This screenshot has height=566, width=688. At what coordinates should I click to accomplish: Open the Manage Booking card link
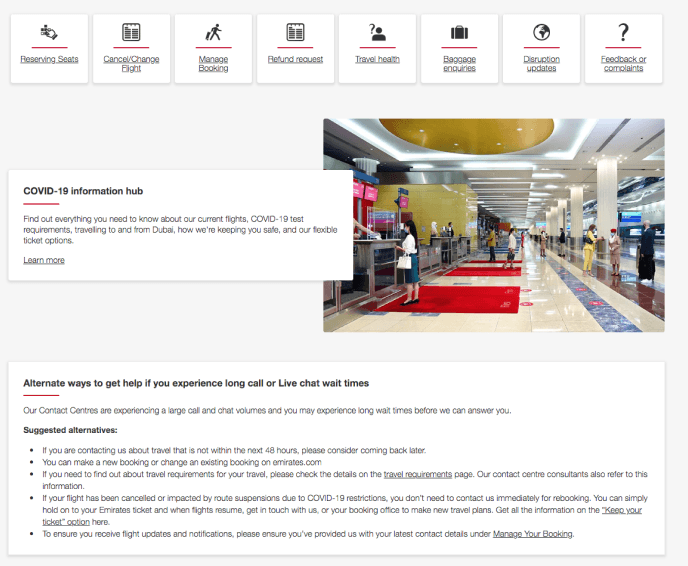click(213, 64)
